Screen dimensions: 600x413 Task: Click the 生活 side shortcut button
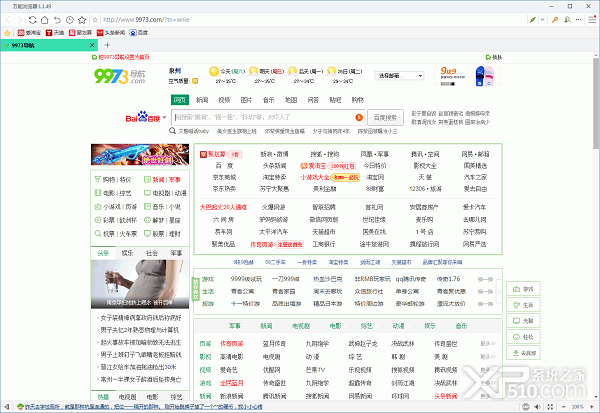(523, 305)
